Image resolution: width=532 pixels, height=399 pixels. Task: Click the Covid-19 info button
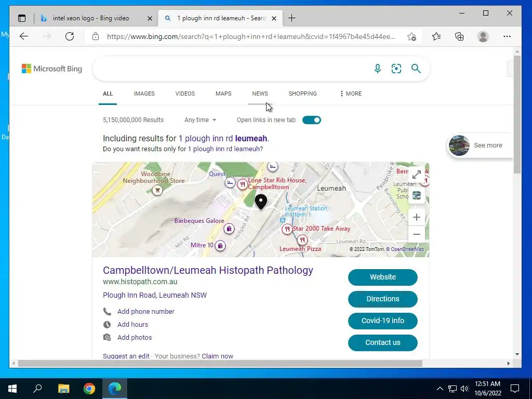point(383,321)
